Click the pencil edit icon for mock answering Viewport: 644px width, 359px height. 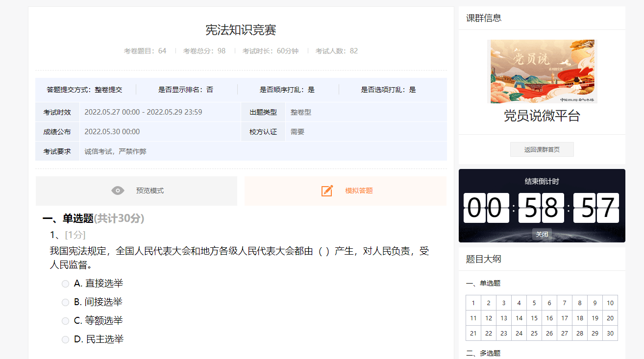tap(327, 191)
